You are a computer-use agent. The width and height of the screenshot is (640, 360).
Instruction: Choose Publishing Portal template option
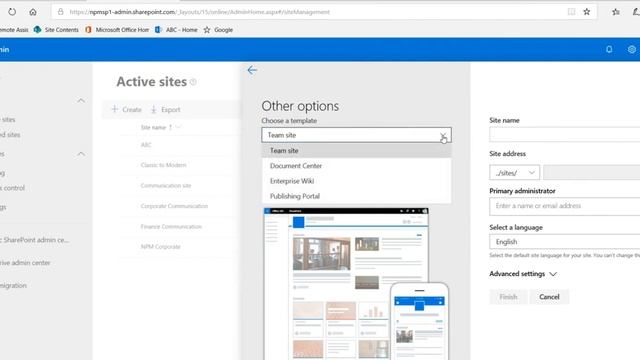pos(356,196)
